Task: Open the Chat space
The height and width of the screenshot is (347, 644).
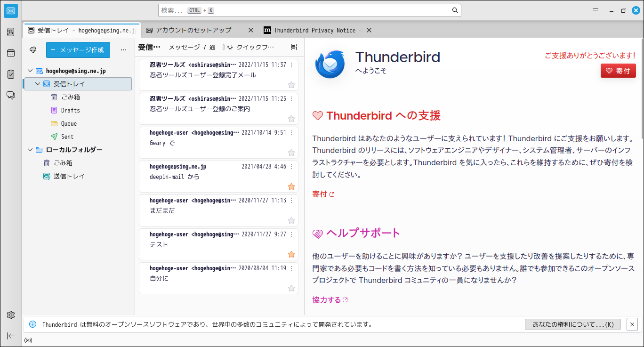Action: [10, 95]
